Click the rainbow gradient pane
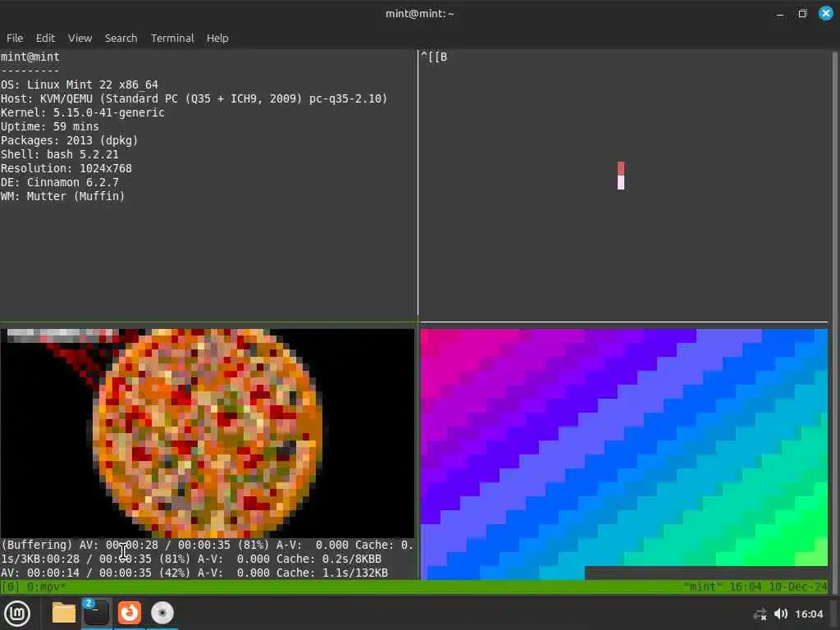This screenshot has height=630, width=840. [624, 454]
